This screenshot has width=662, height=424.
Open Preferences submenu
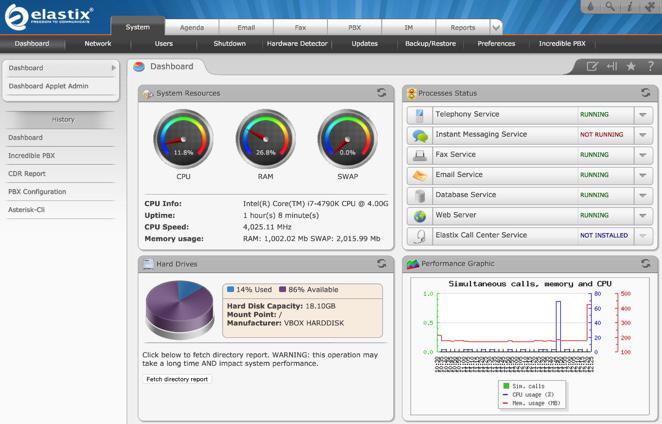point(496,43)
